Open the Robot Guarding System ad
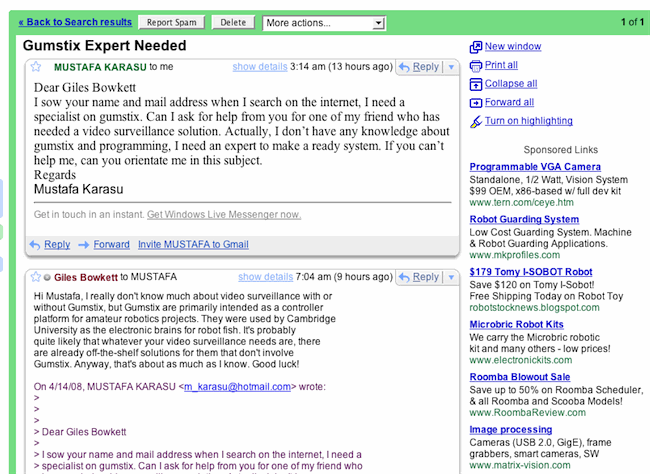This screenshot has height=474, width=650. point(524,219)
